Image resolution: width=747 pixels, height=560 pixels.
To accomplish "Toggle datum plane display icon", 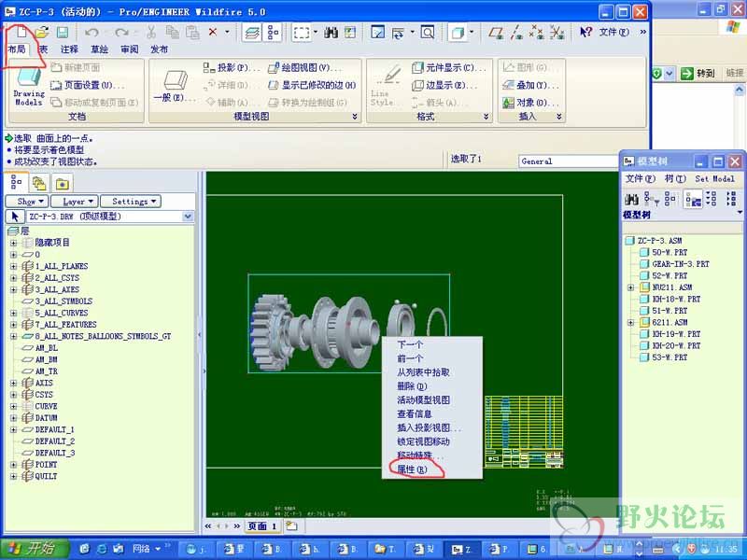I will click(496, 33).
